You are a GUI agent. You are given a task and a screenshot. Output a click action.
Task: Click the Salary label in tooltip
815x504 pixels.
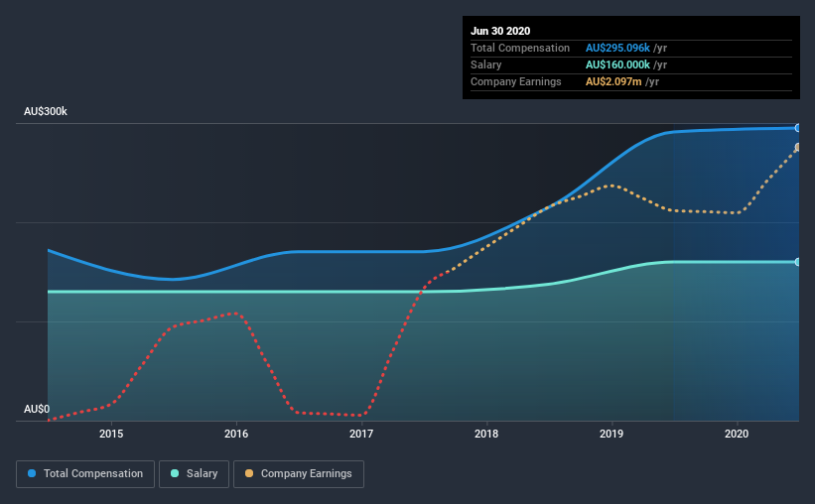click(486, 64)
